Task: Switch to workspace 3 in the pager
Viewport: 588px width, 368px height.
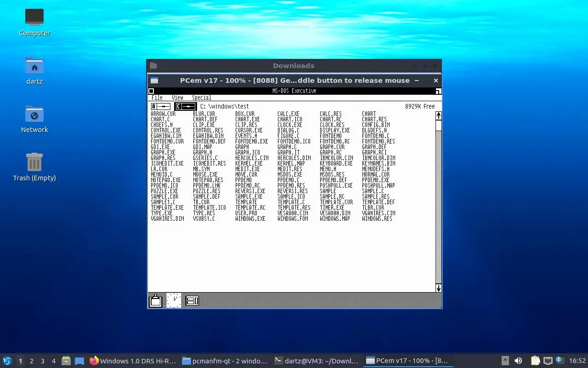Action: click(x=43, y=361)
